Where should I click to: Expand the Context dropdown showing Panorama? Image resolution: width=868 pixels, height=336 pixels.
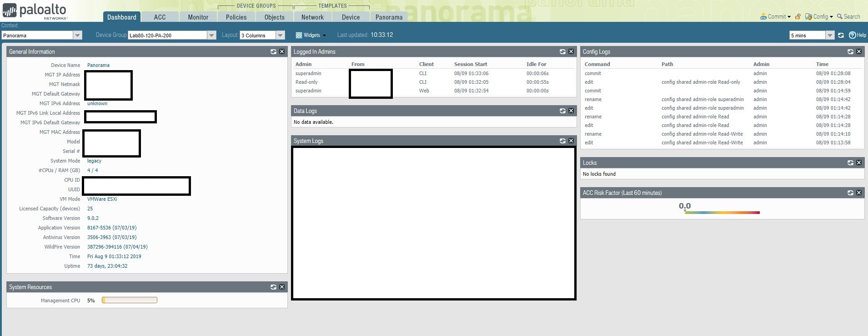pos(41,36)
